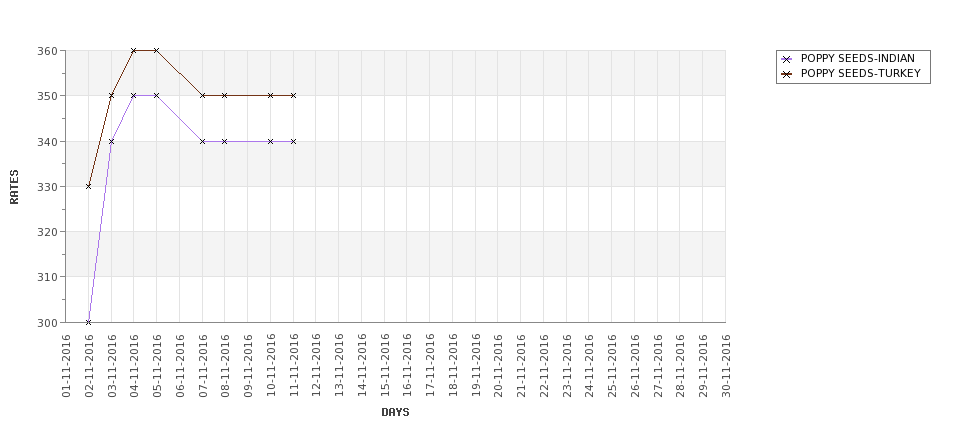Click the 30-11-2016 date label
The width and height of the screenshot is (975, 429).
click(726, 365)
